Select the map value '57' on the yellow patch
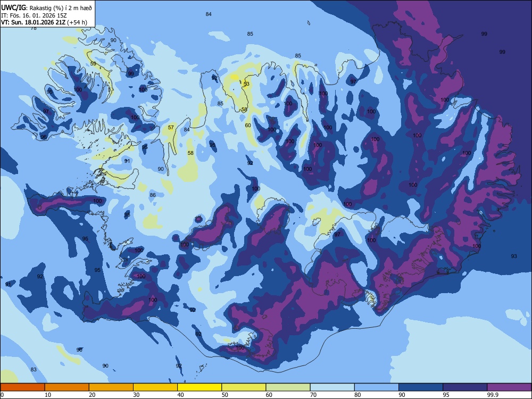The image size is (532, 399). 171,128
